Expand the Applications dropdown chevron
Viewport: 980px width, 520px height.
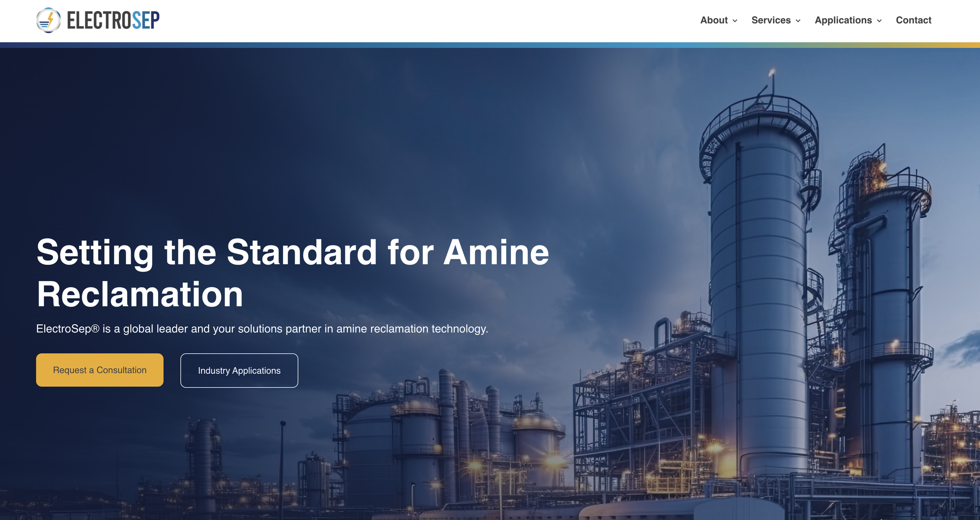click(879, 21)
